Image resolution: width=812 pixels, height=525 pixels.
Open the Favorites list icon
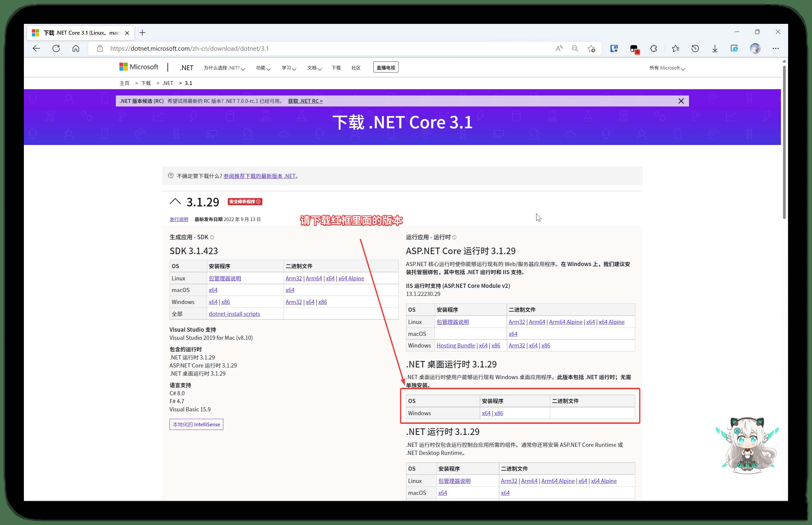675,48
